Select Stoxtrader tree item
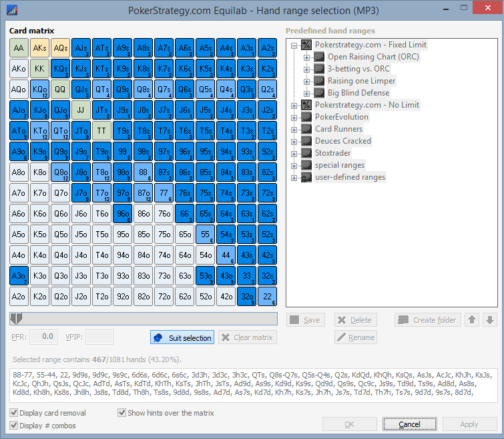The image size is (504, 439). (x=332, y=153)
